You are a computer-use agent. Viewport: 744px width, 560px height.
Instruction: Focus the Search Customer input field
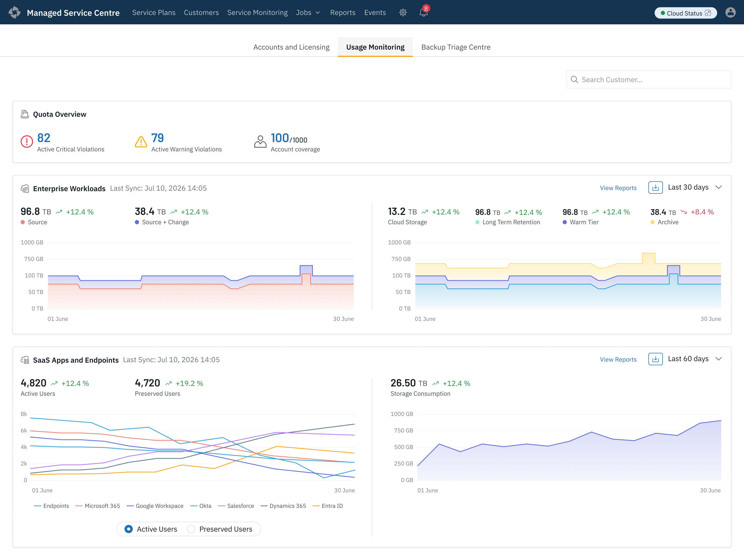pos(648,80)
